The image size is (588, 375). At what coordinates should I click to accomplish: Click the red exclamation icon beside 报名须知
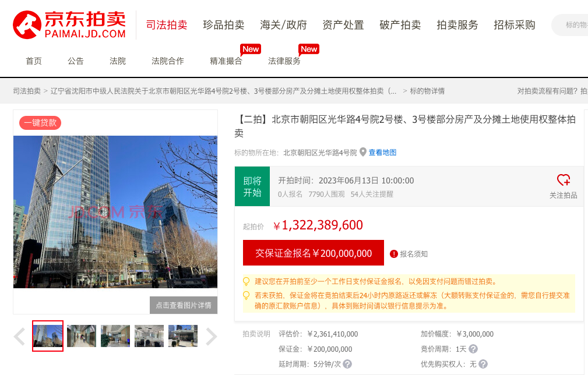[x=394, y=254]
